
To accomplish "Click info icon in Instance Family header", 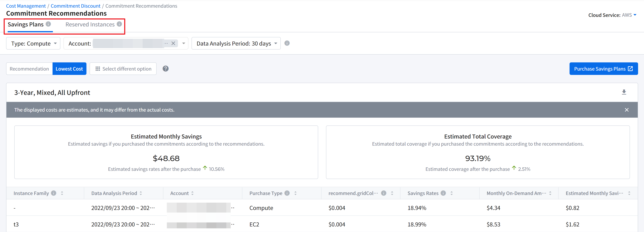I will click(54, 193).
